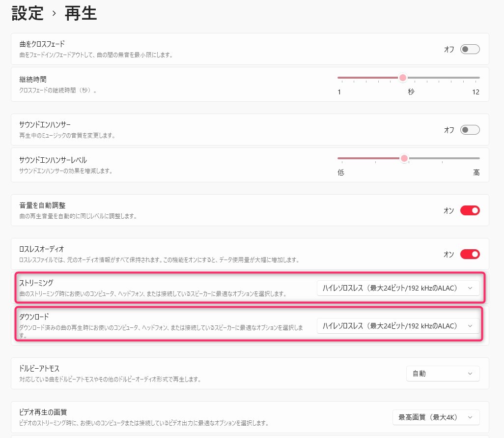Viewport: 504px width, 438px height.
Task: Turn on the サウンドエンハンサー toggle
Action: pyautogui.click(x=470, y=130)
